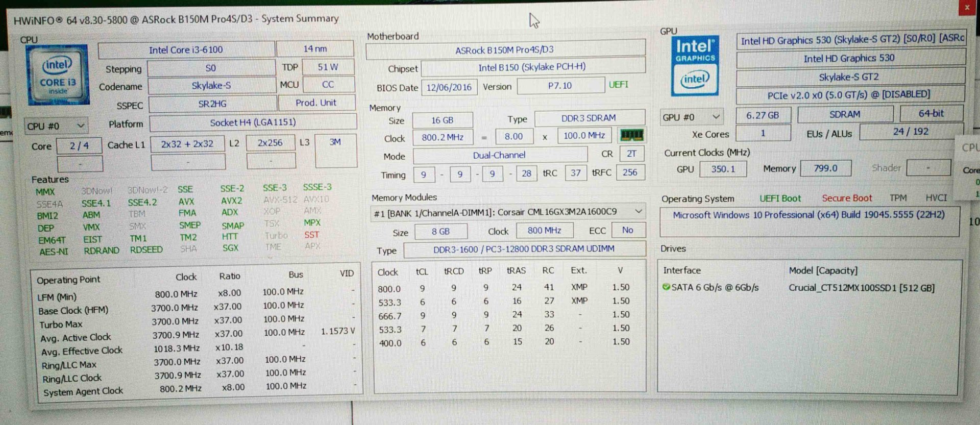Click the Memory Type value DDR3 SDRAM
Viewport: 980px width, 425px height.
coord(589,118)
